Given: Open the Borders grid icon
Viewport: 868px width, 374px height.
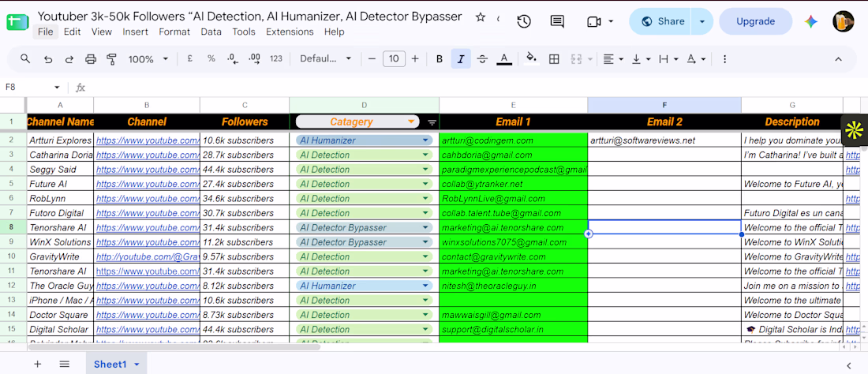Looking at the screenshot, I should 554,58.
